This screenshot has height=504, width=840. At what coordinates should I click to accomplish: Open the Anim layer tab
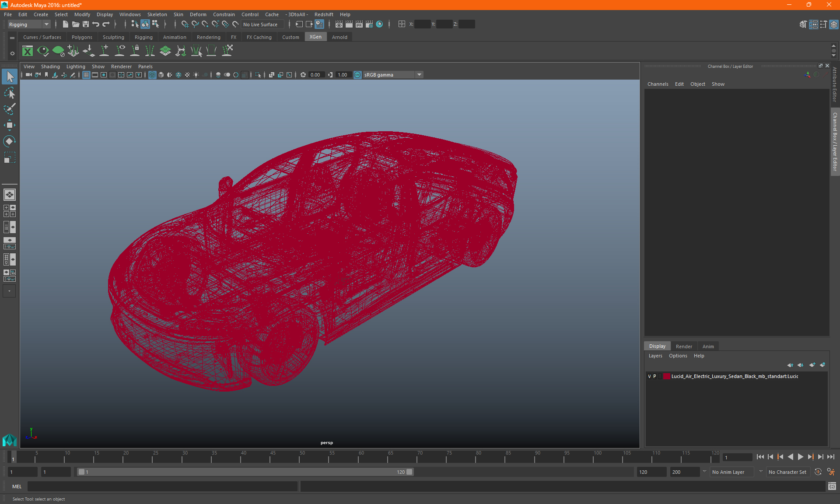click(x=708, y=346)
